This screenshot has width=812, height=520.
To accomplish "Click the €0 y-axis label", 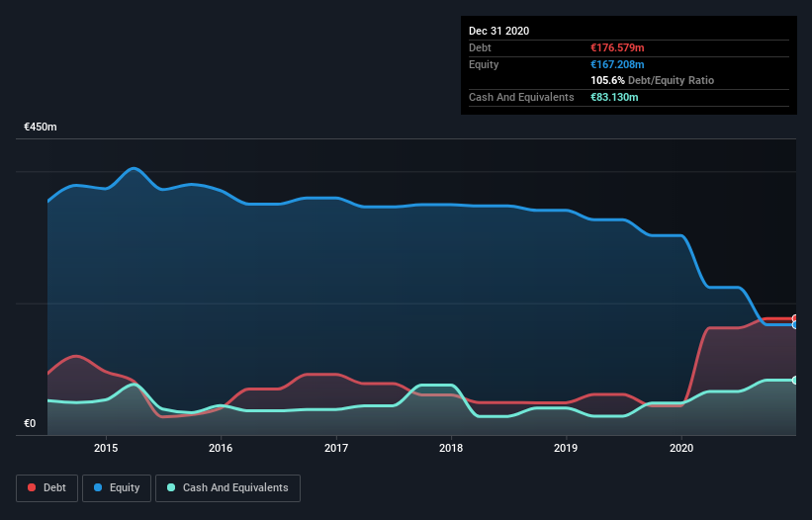I will pyautogui.click(x=30, y=424).
